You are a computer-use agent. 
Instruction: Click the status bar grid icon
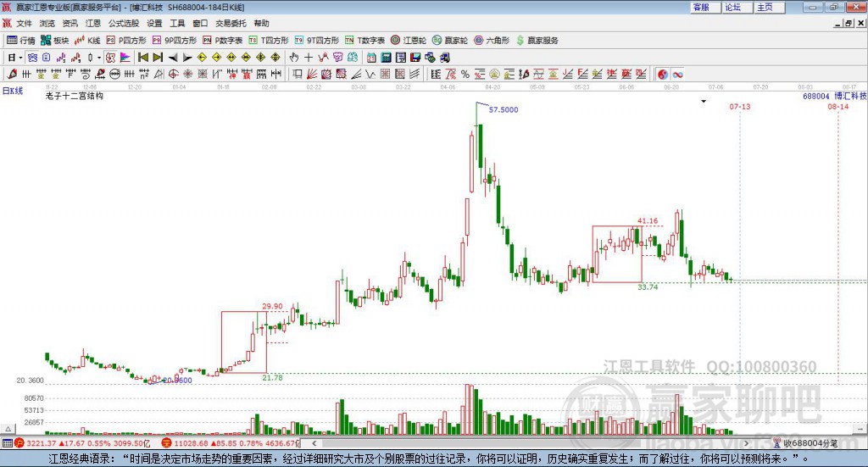[7, 443]
